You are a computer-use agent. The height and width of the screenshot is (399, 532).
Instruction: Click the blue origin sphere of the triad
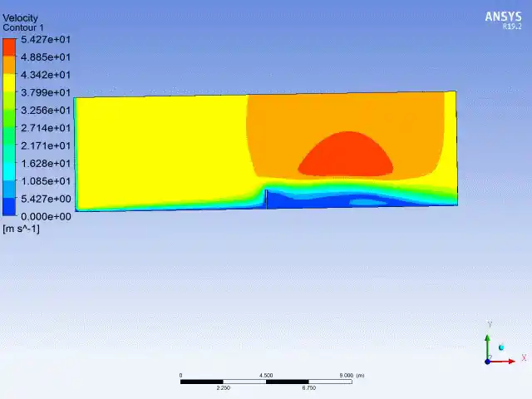(x=488, y=362)
